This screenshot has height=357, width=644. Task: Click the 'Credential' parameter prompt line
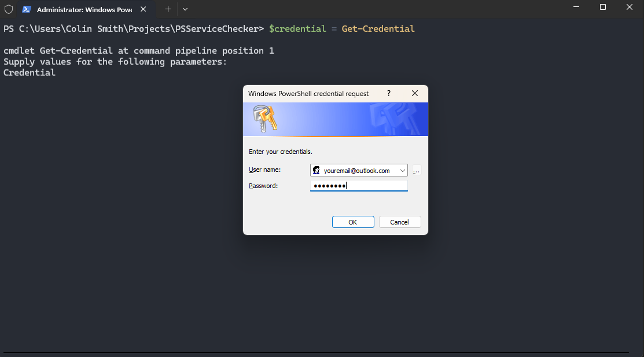29,73
